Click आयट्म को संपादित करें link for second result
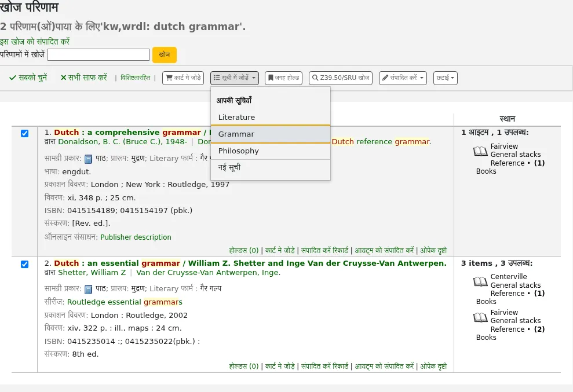The image size is (573, 392). [x=385, y=367]
